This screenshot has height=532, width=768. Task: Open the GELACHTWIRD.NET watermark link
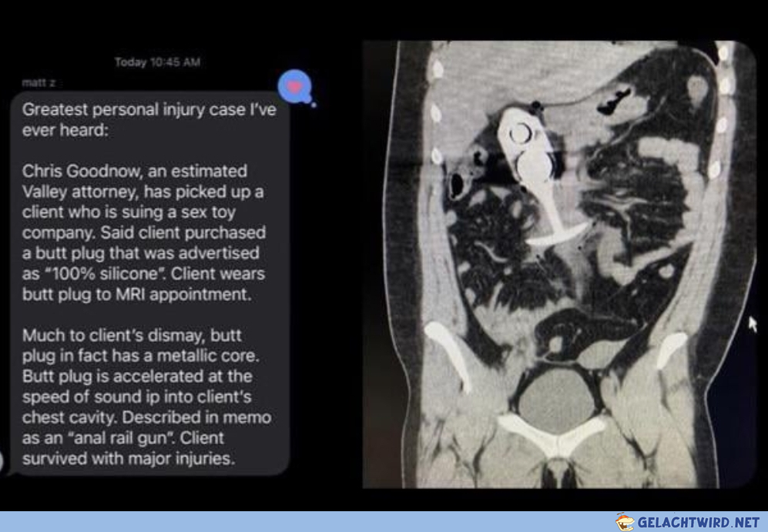[x=698, y=522]
